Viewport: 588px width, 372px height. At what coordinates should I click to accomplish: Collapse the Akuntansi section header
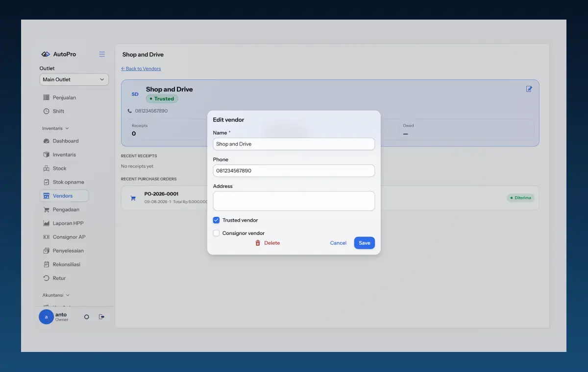[56, 295]
